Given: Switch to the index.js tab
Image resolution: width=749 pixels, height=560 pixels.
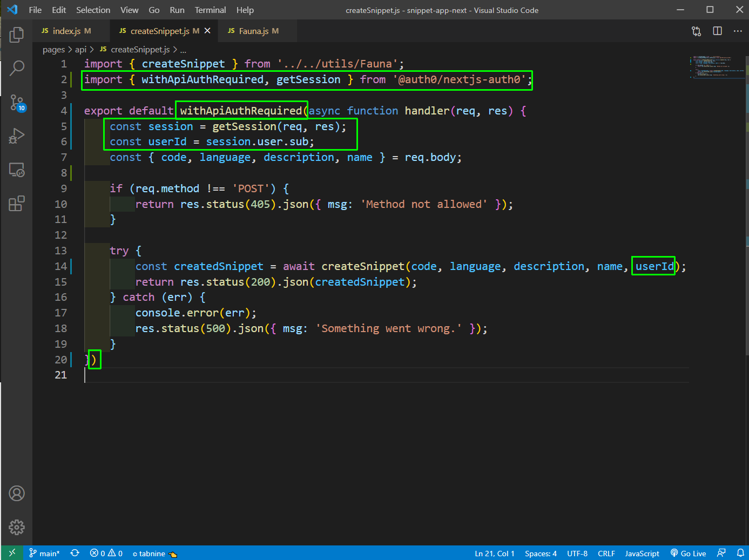Looking at the screenshot, I should coord(71,31).
